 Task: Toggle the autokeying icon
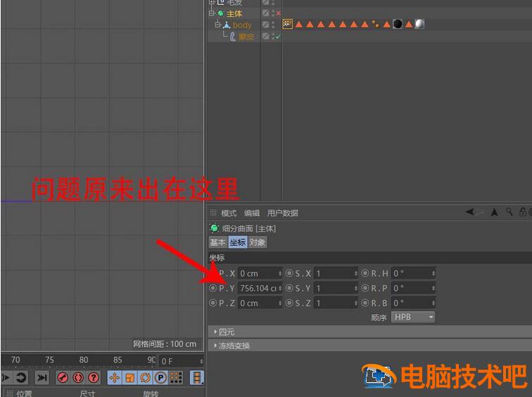[78, 378]
